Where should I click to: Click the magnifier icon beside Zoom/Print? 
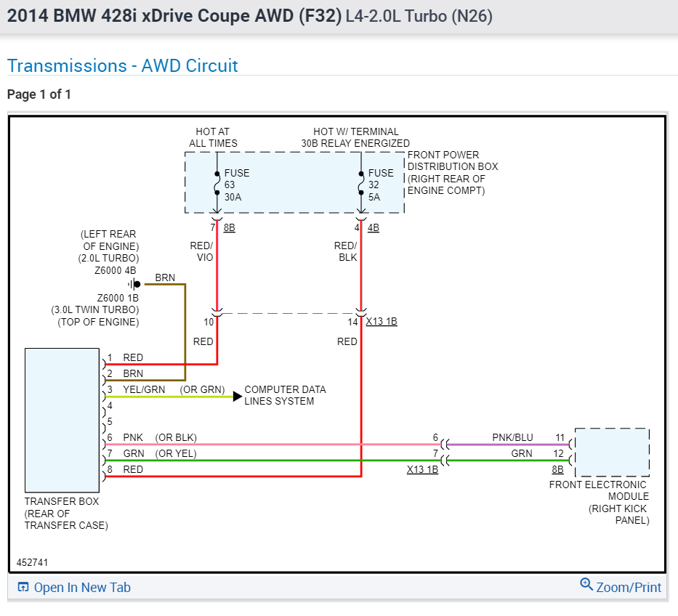[586, 584]
